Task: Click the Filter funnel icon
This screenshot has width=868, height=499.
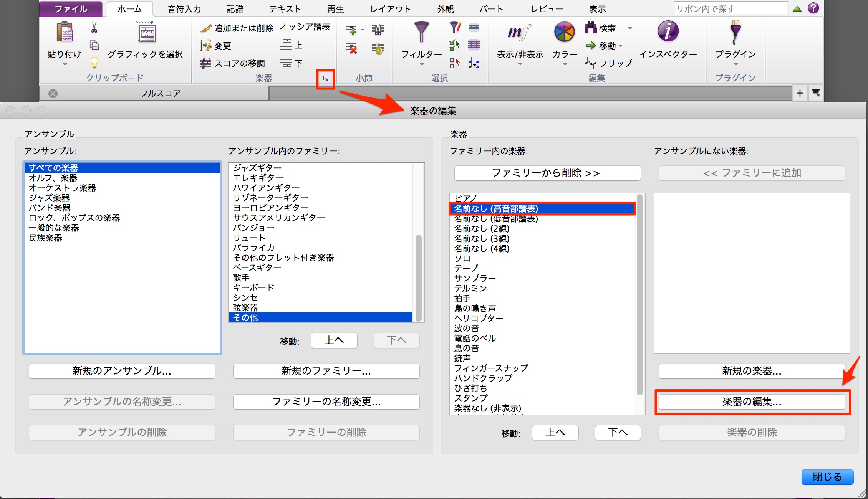Action: [421, 32]
